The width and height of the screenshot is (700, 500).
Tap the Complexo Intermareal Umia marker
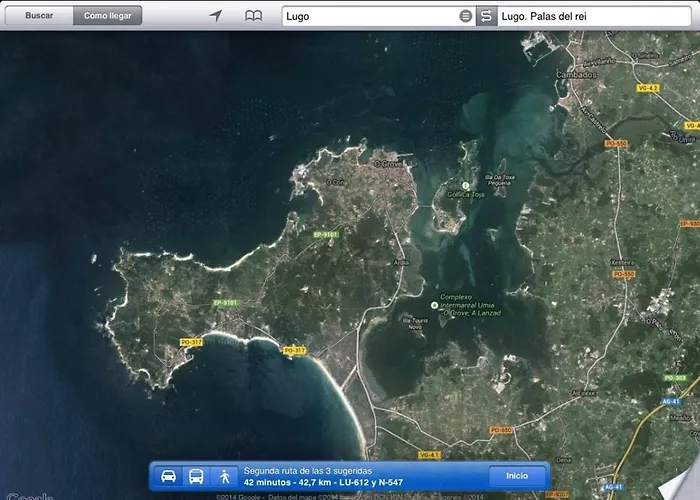pos(434,305)
